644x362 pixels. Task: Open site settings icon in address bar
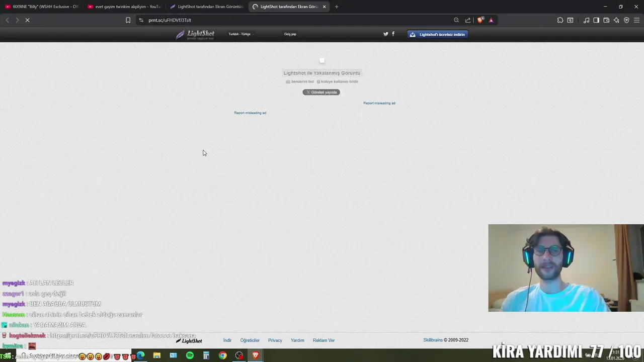point(141,20)
